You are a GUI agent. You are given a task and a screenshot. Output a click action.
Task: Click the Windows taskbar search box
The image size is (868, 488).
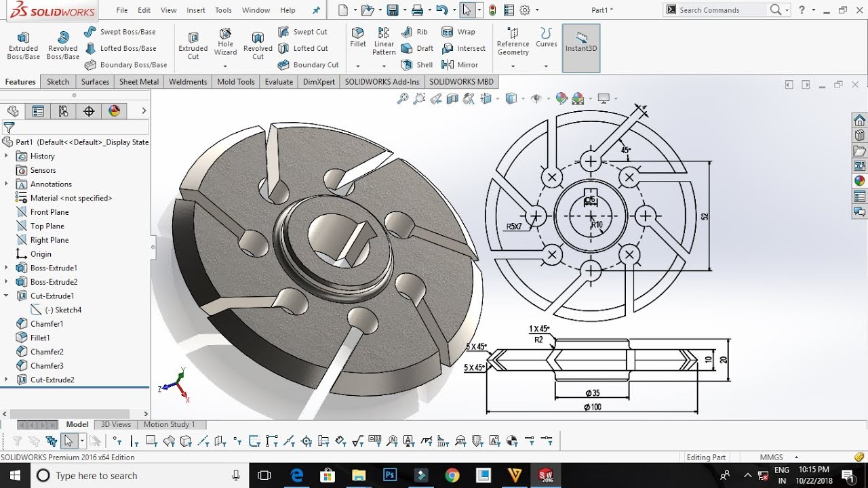point(140,476)
